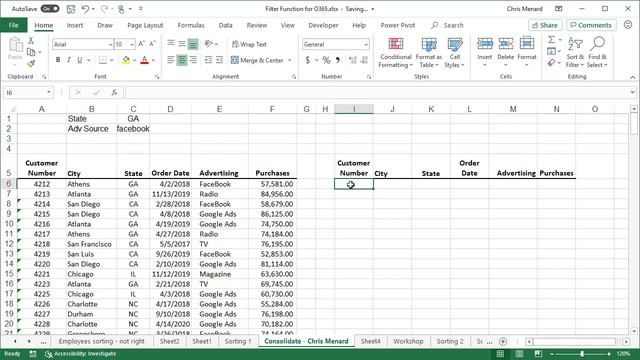The height and width of the screenshot is (360, 640).
Task: Click the Share button
Action: pos(545,25)
